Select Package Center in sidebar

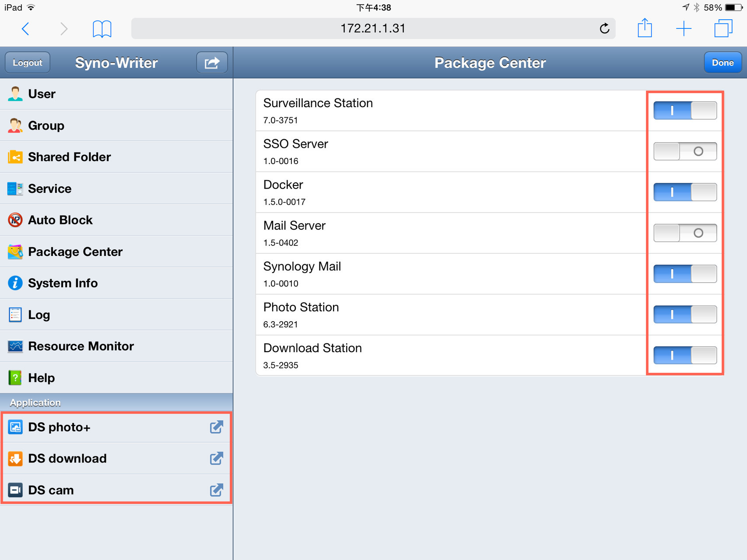[116, 252]
